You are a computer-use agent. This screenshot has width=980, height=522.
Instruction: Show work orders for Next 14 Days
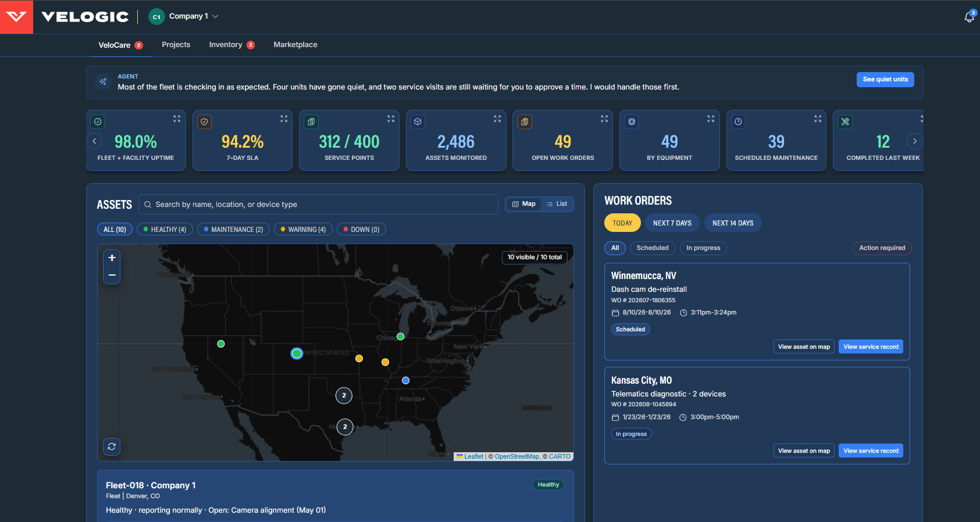pos(733,223)
